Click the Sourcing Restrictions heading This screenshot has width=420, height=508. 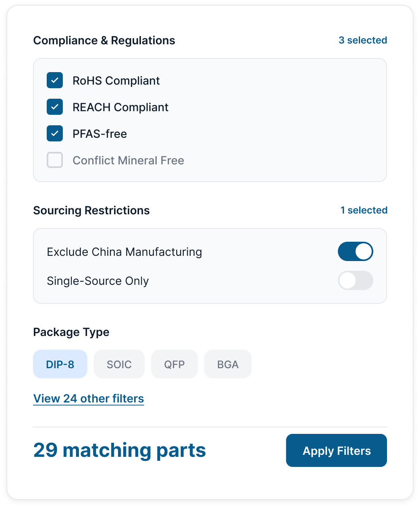(91, 210)
